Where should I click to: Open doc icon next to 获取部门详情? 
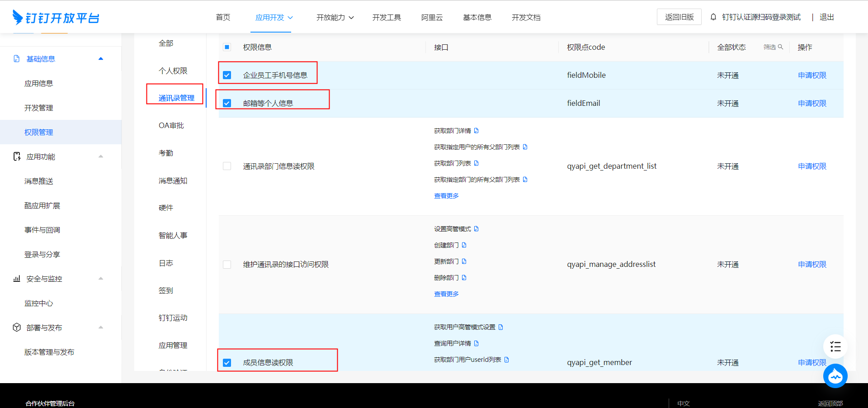(x=476, y=131)
